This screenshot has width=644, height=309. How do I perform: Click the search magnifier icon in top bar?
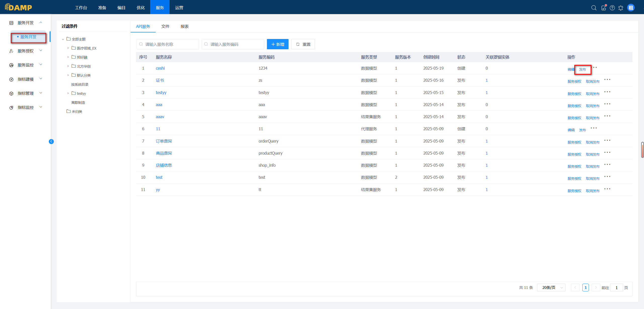click(594, 8)
